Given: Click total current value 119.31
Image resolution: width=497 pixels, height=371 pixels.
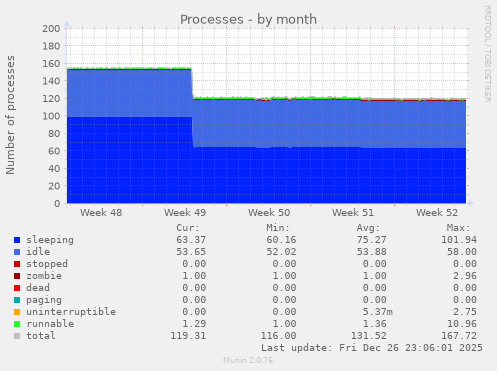Looking at the screenshot, I should tap(188, 336).
